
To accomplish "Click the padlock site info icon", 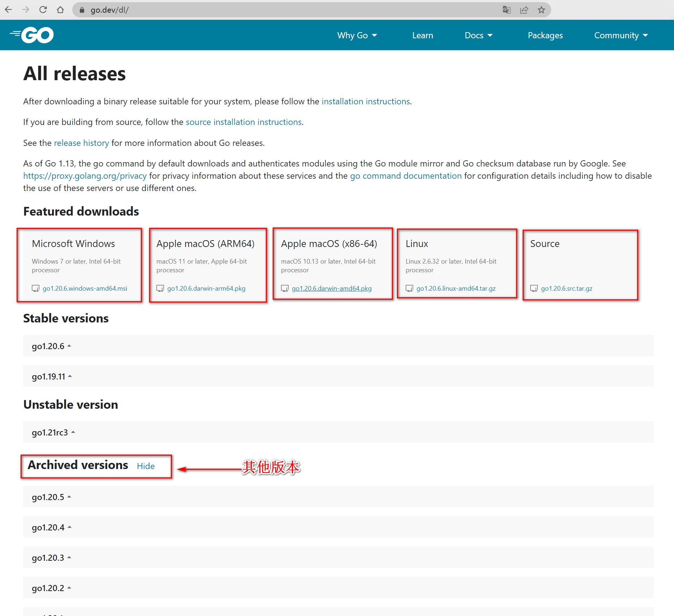I will (82, 10).
